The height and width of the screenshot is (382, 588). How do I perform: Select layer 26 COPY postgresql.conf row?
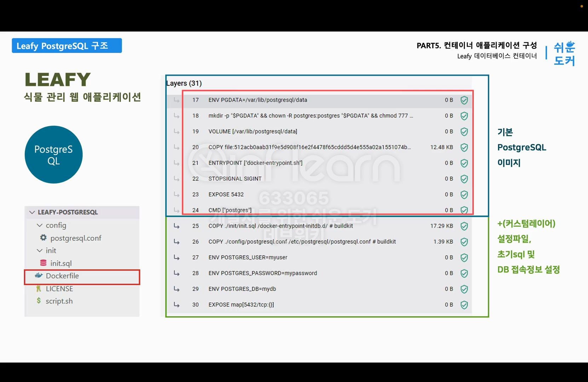point(320,242)
